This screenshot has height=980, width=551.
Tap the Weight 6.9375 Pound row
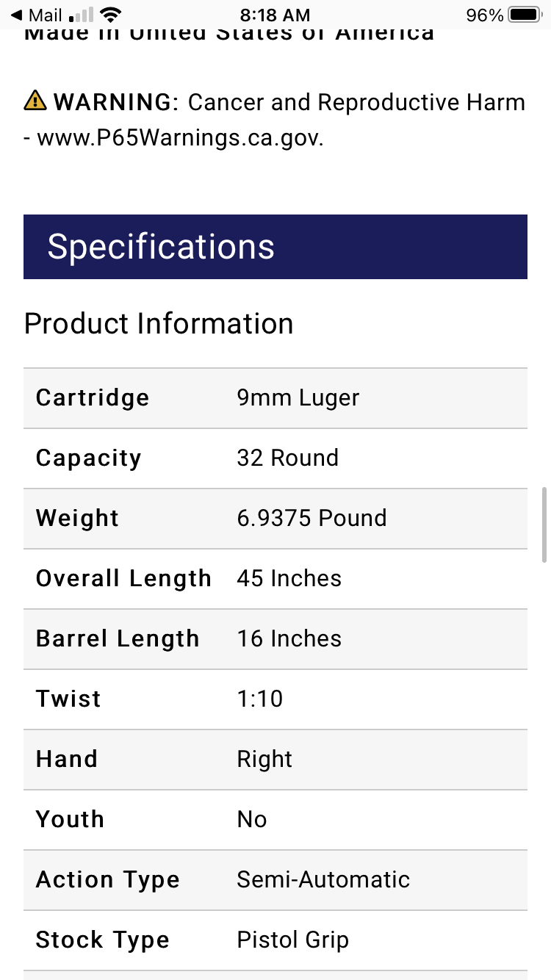[x=275, y=519]
